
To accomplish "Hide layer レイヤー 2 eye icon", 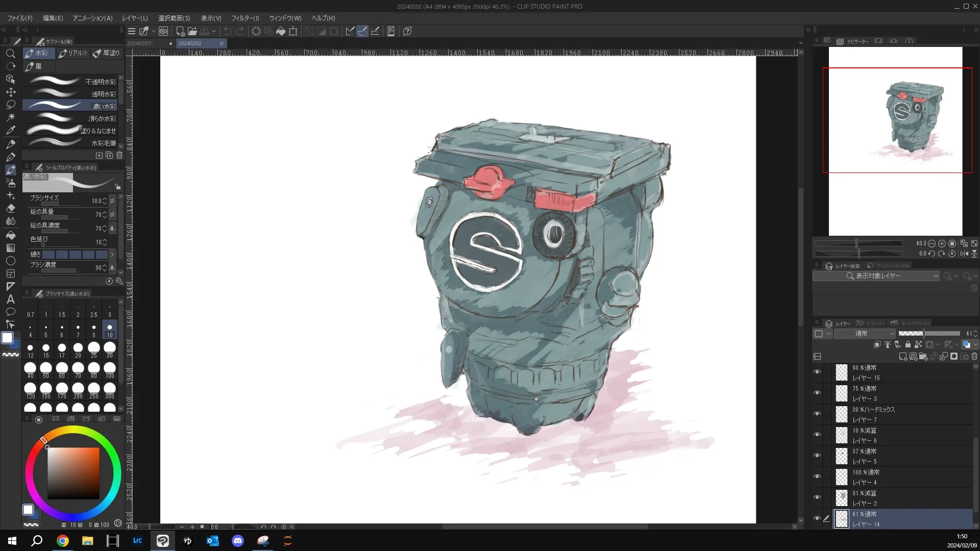I will (817, 498).
